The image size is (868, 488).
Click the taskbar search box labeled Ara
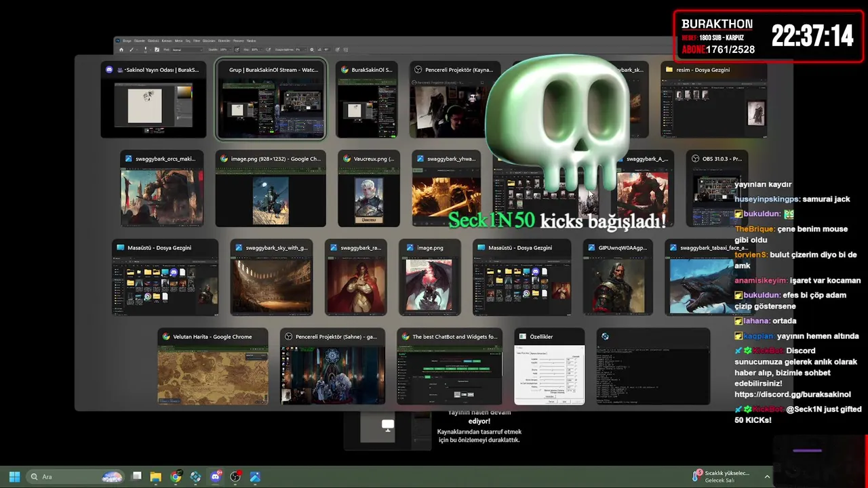click(x=76, y=476)
